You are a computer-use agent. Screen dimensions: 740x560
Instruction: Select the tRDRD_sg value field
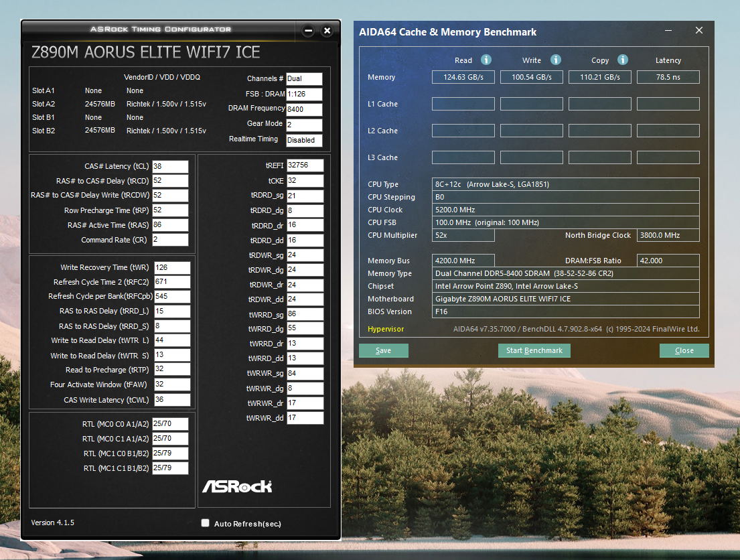305,196
